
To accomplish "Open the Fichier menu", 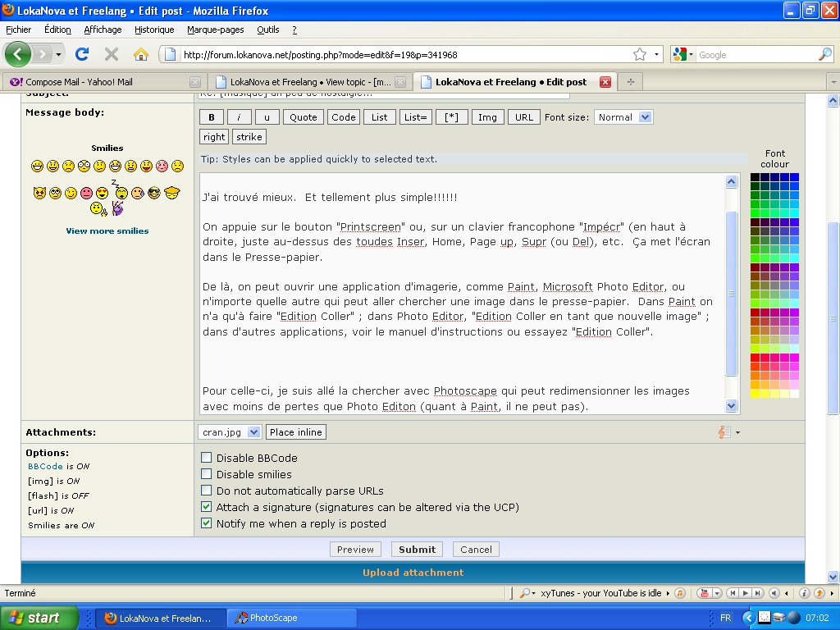I will pyautogui.click(x=19, y=30).
